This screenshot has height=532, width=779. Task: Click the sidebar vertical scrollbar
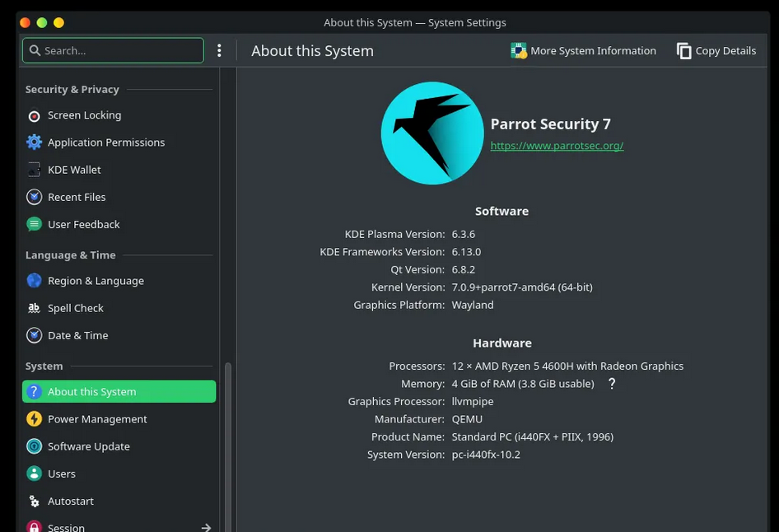click(x=228, y=447)
